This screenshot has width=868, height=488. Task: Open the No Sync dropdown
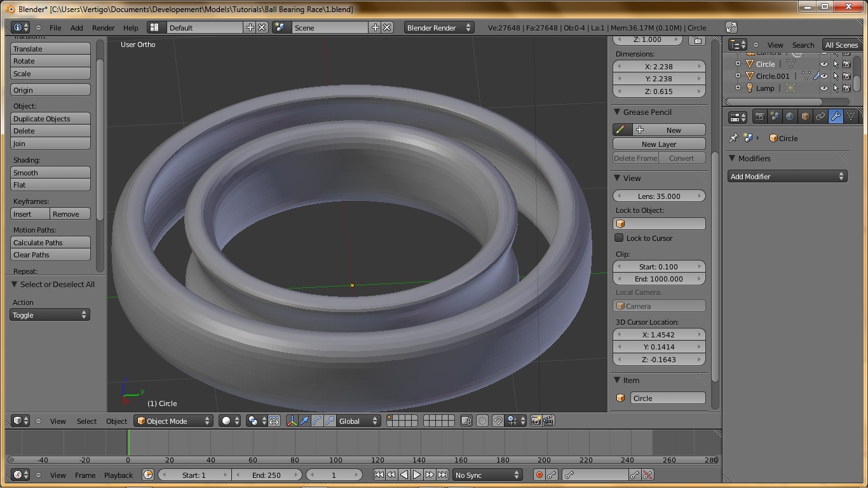pos(487,475)
